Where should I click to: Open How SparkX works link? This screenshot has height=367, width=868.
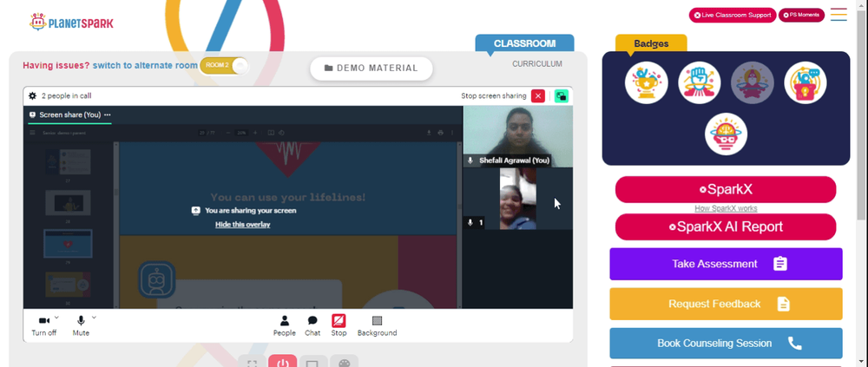tap(726, 209)
